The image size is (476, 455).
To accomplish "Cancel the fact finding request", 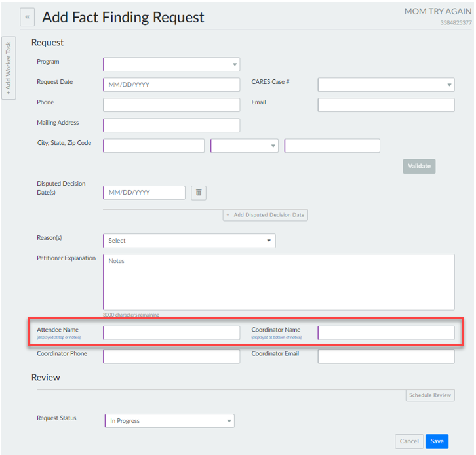I will (x=409, y=441).
